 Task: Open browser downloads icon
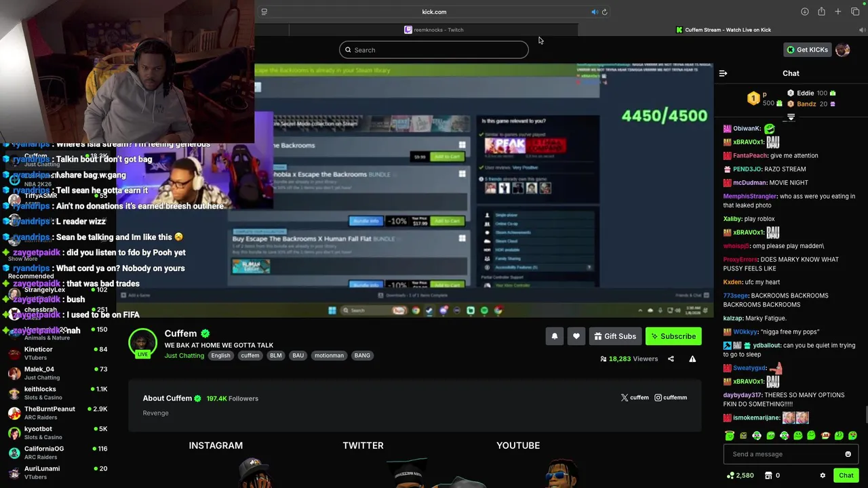805,12
